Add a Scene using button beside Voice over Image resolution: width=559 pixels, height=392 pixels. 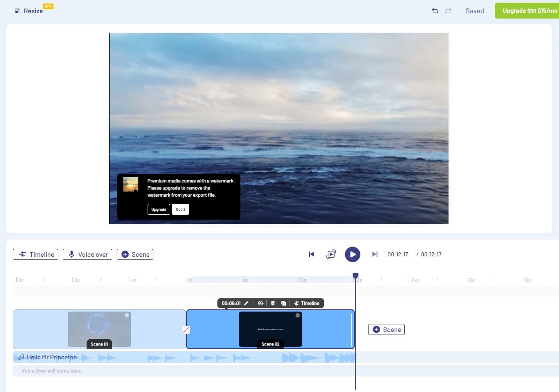(x=135, y=254)
